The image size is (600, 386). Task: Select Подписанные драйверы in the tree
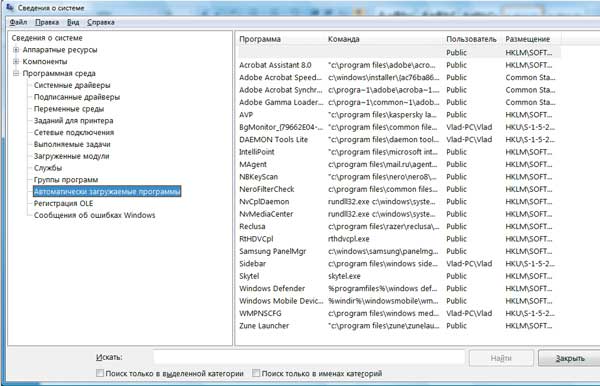pos(77,97)
